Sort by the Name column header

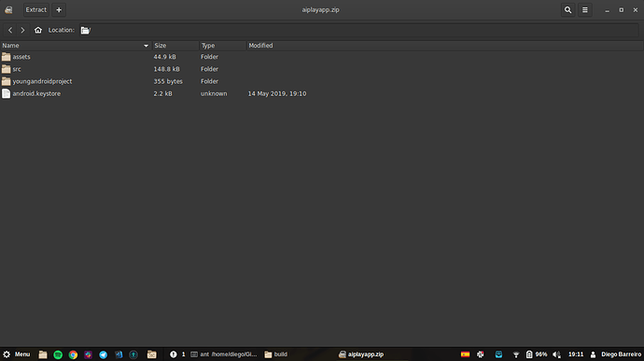click(x=76, y=46)
